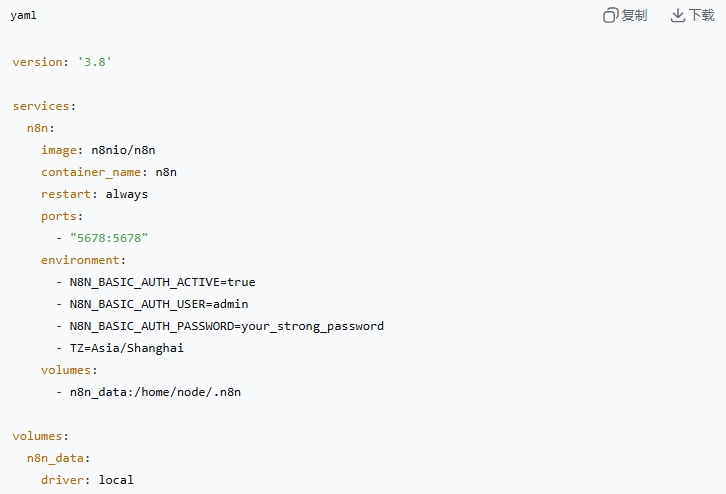
Task: Click the copy icon beside 复制
Action: (x=610, y=15)
